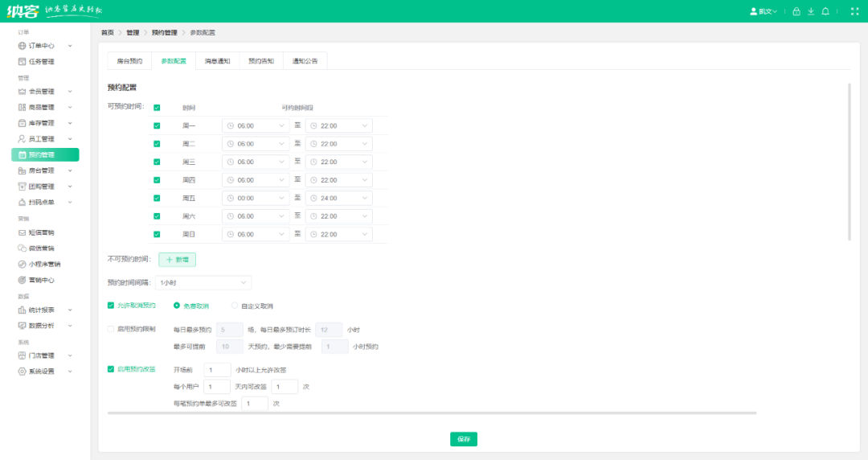Click the lock icon in top bar
Viewport: 868px width, 460px height.
796,11
